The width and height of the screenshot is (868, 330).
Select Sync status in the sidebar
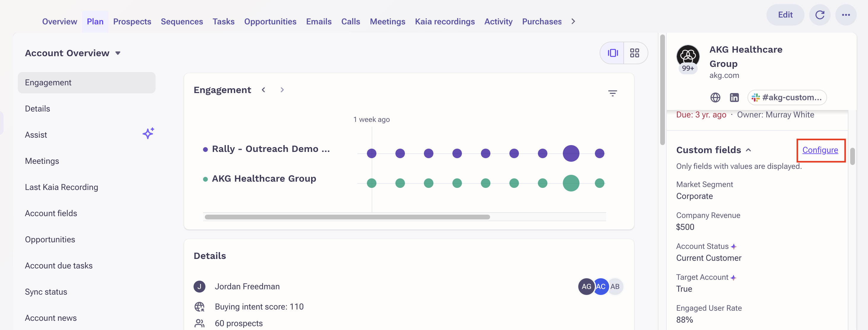click(87, 292)
